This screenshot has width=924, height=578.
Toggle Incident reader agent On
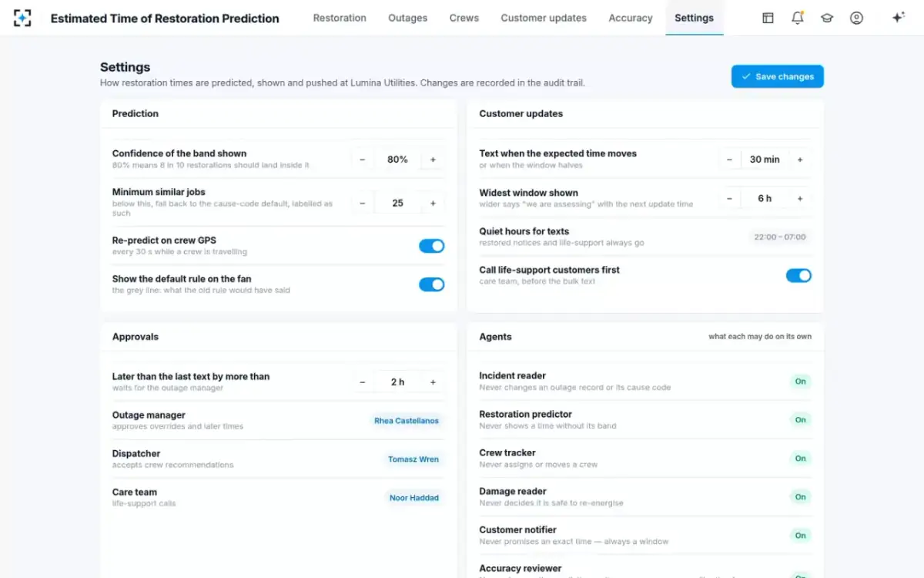[x=801, y=381]
